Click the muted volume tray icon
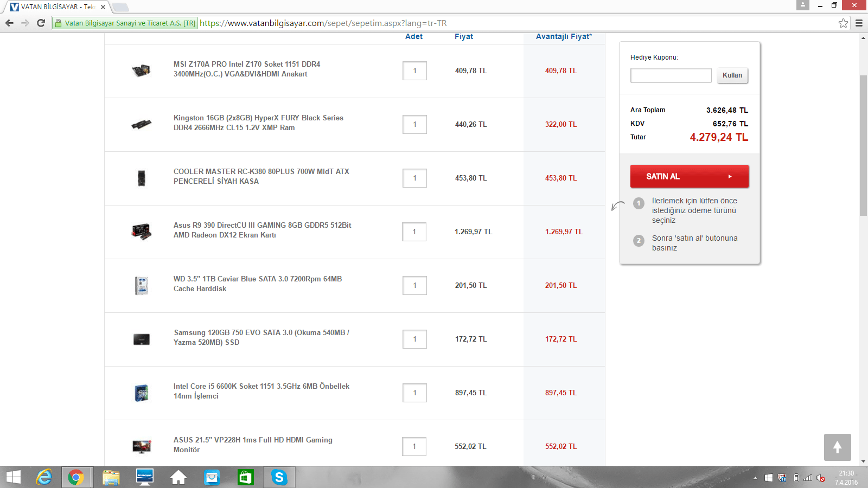The height and width of the screenshot is (488, 868). click(x=821, y=478)
